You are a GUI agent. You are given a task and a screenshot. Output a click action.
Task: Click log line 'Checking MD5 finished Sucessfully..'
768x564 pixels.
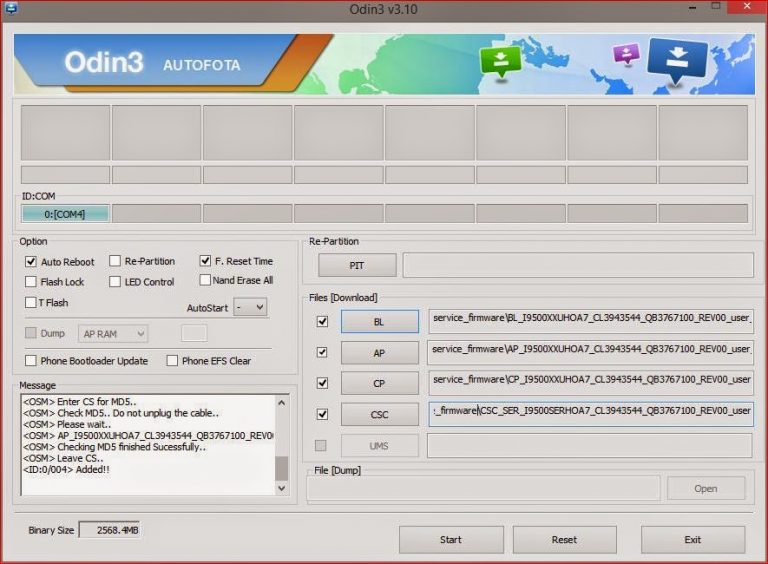click(x=114, y=447)
